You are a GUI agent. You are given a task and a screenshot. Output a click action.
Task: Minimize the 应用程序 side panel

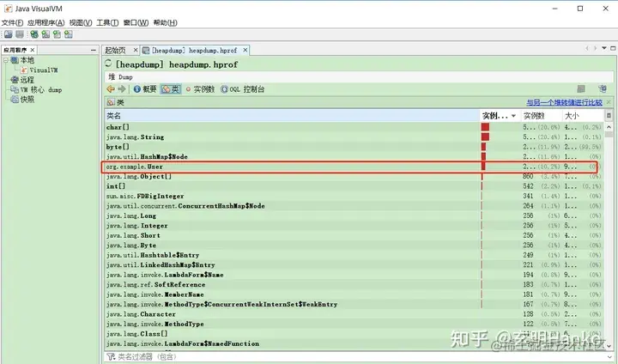[93, 50]
